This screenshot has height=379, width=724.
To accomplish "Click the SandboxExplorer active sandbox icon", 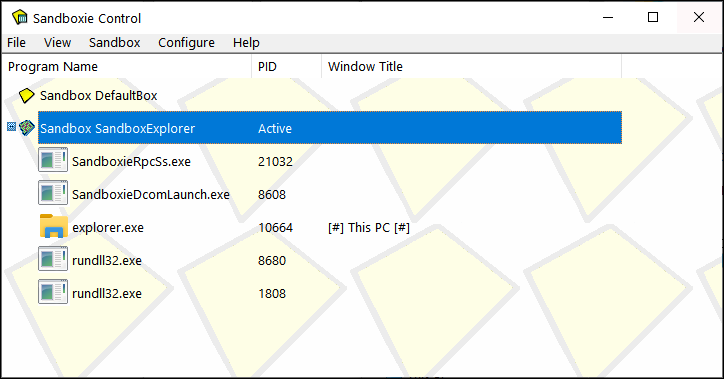I will [x=27, y=128].
